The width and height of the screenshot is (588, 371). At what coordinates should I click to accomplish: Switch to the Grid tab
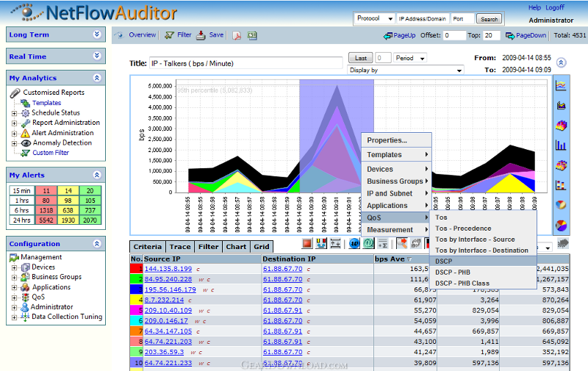tap(262, 247)
